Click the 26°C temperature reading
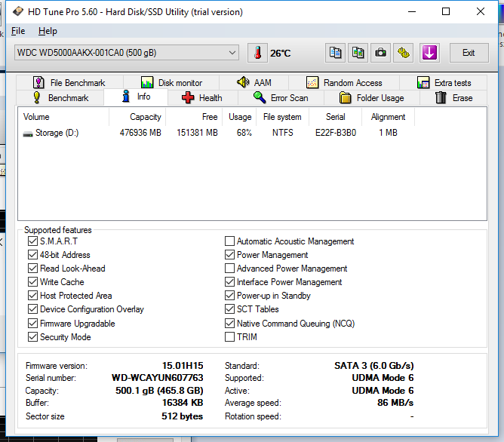This screenshot has height=442, width=504. 280,53
